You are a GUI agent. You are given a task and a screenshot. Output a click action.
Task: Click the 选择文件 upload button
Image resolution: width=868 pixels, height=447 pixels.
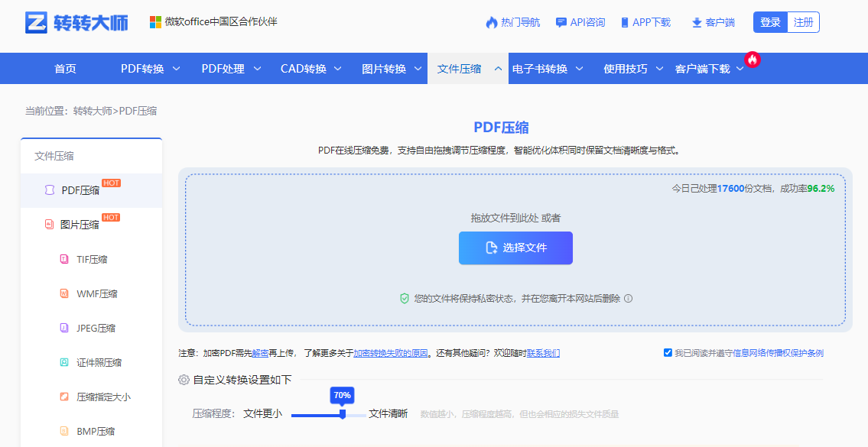(515, 248)
